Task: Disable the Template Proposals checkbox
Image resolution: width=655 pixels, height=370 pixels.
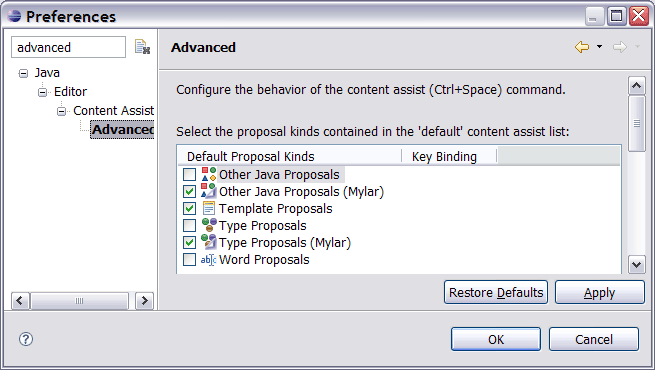Action: pyautogui.click(x=189, y=208)
